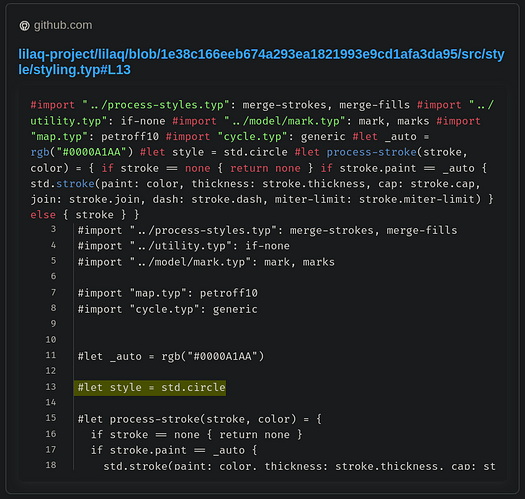525x499 pixels.
Task: Click the import of process-styles.typ on line 3
Action: click(x=268, y=230)
